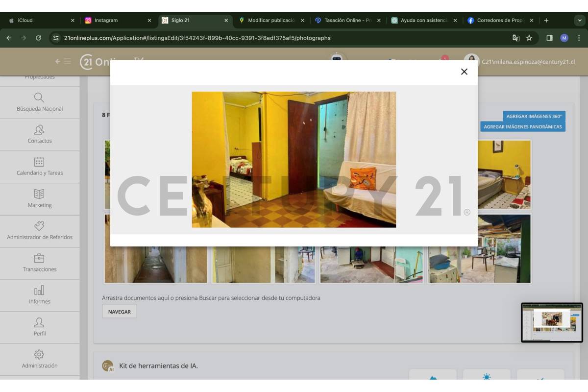Click AGREGAR IMÁGENES PANORÁMICAS button
This screenshot has width=588, height=392.
[x=523, y=126]
